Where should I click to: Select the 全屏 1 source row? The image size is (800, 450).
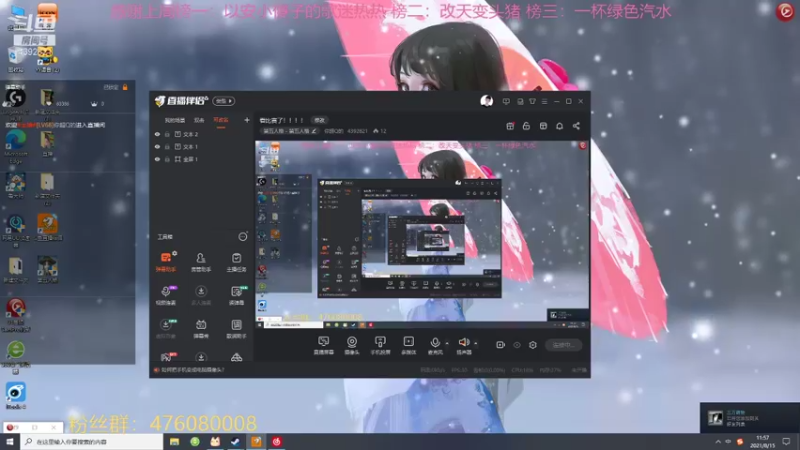click(x=202, y=159)
